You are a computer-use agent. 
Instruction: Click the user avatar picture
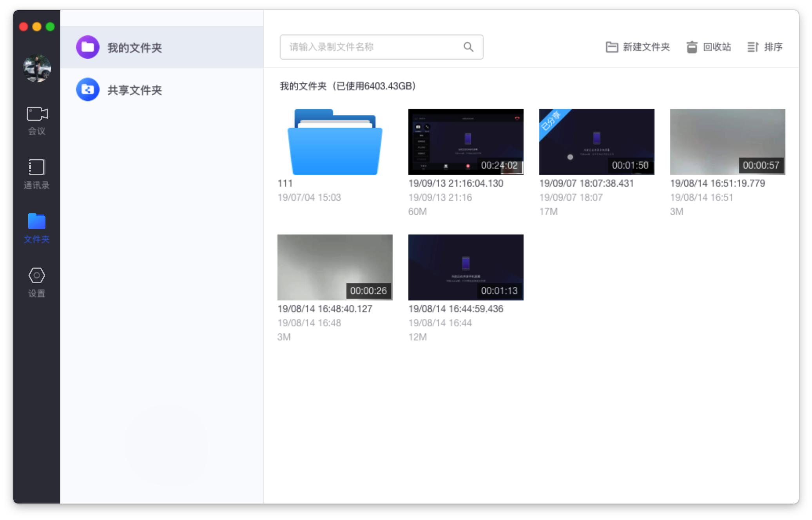(37, 69)
